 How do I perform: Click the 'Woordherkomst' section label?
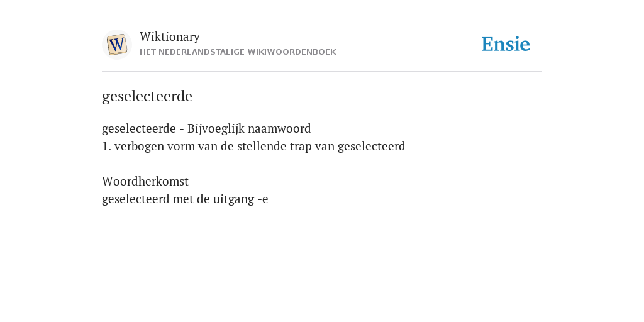(x=145, y=181)
